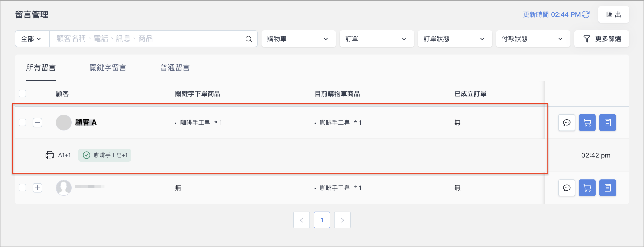Click the 顧客 A name
The height and width of the screenshot is (247, 644).
click(86, 123)
